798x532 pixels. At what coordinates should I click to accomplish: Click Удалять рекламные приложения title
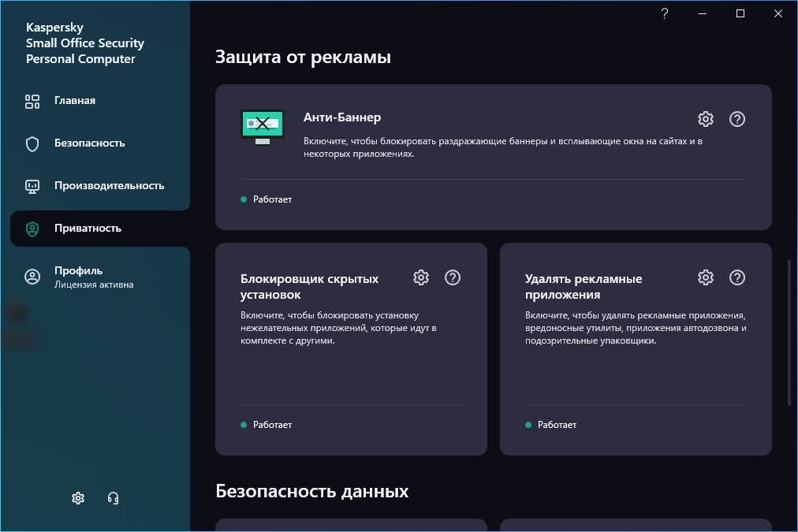[x=584, y=286]
